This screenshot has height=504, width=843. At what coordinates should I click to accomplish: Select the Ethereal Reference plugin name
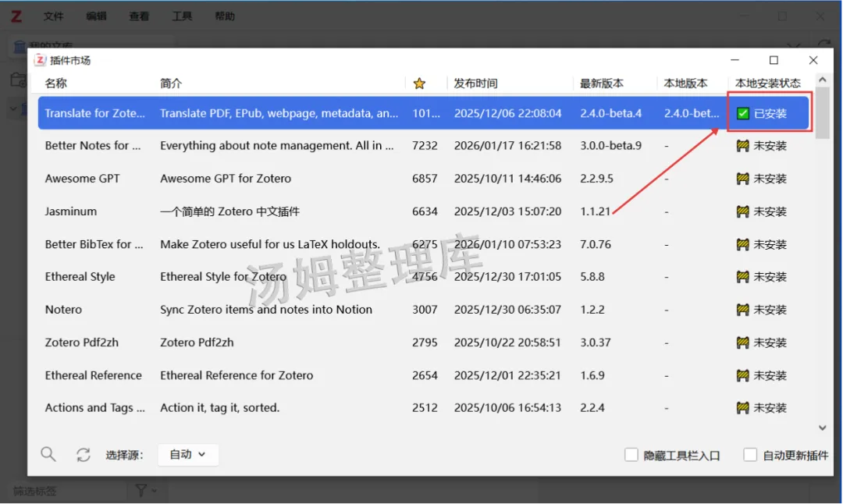pyautogui.click(x=94, y=375)
